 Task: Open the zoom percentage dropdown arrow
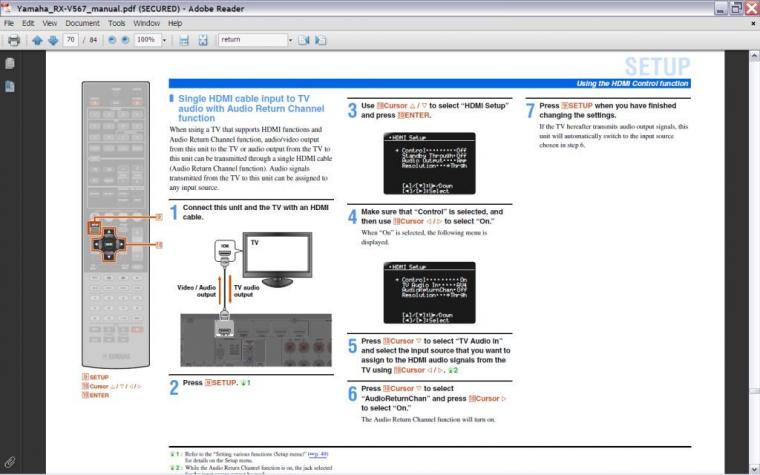click(x=164, y=40)
